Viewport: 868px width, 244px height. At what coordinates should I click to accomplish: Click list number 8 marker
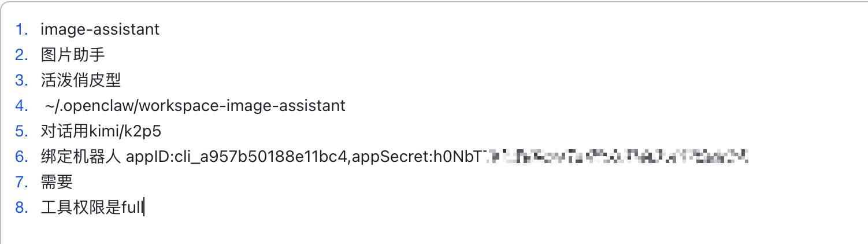click(x=22, y=208)
